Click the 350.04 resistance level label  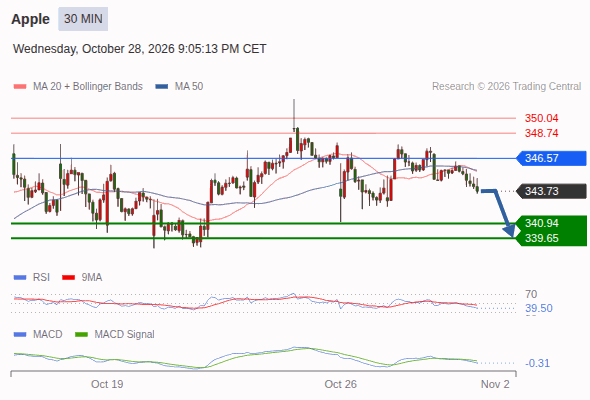541,118
